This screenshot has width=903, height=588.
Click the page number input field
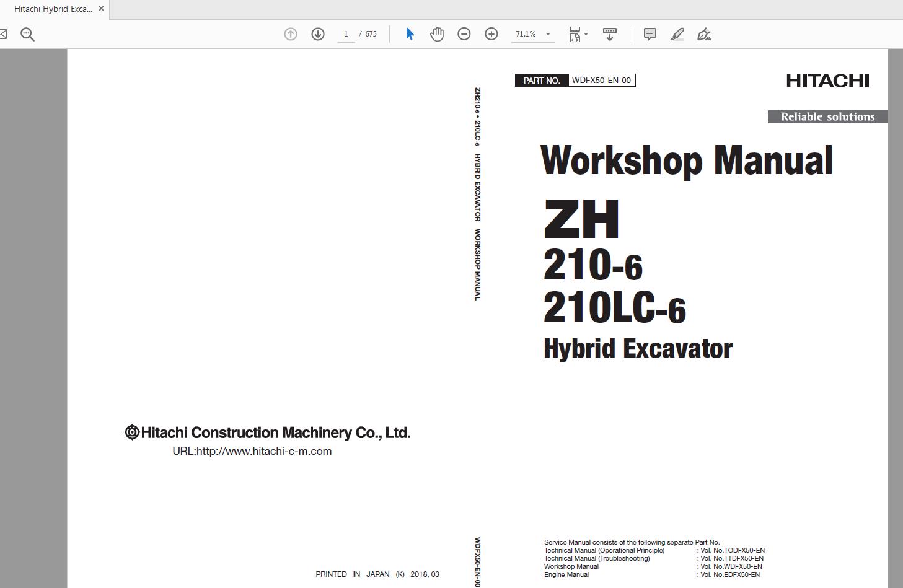[x=346, y=34]
